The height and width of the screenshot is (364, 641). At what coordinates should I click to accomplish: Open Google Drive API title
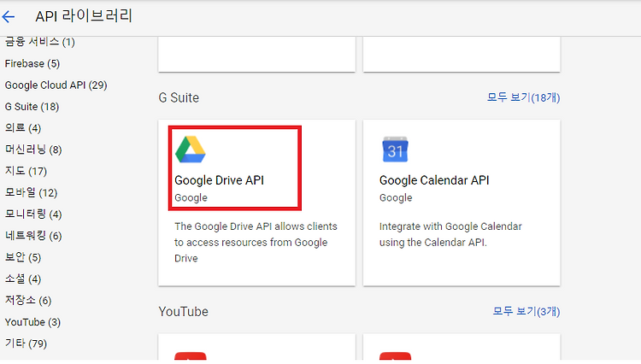point(219,180)
